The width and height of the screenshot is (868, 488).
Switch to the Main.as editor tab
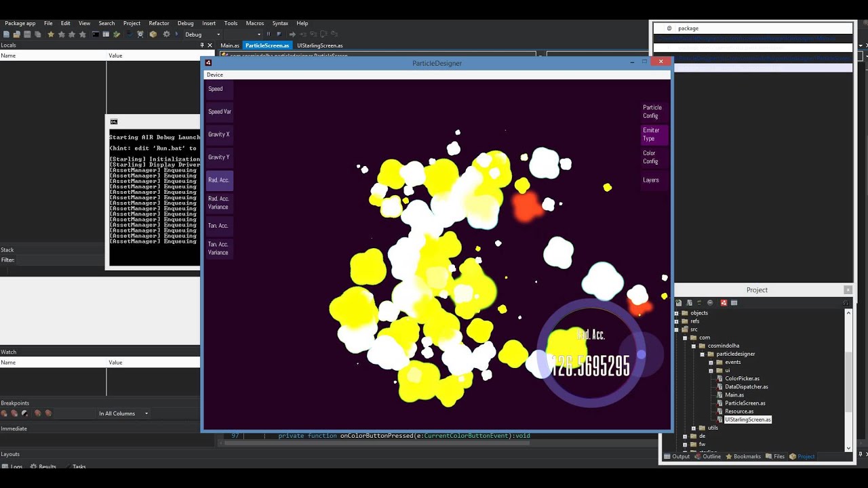coord(230,45)
